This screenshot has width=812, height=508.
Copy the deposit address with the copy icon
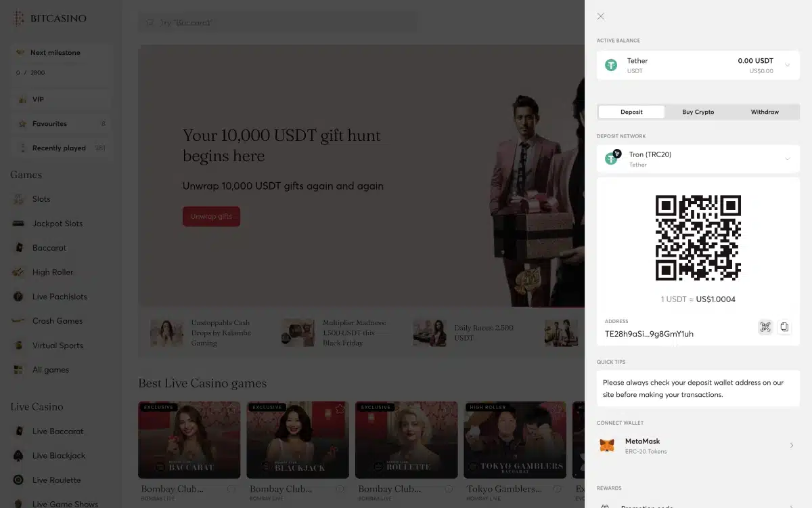tap(784, 327)
